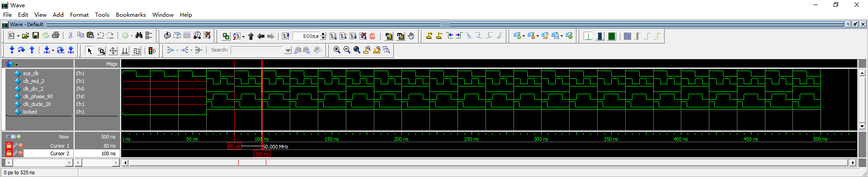Click the Save disk icon
The image size is (868, 177).
[35, 35]
